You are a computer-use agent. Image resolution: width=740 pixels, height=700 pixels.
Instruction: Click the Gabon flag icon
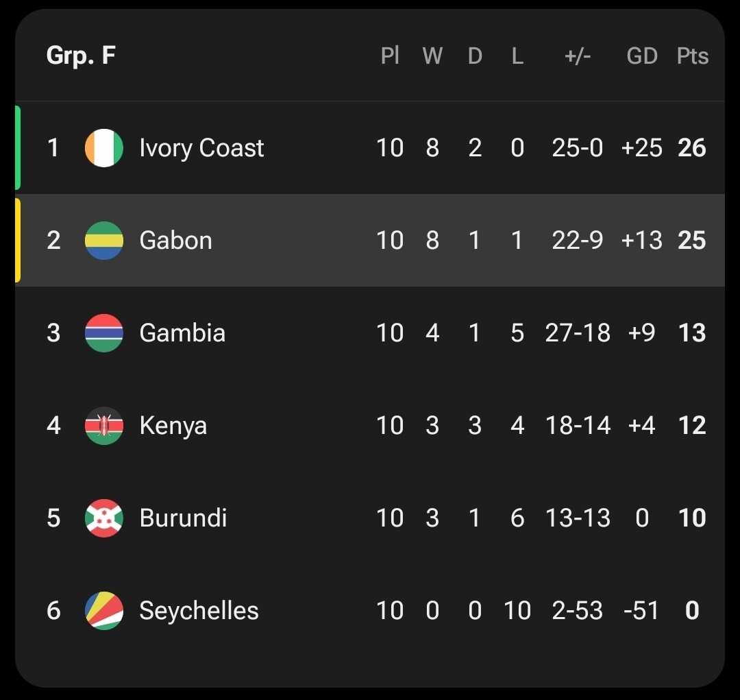(x=104, y=241)
